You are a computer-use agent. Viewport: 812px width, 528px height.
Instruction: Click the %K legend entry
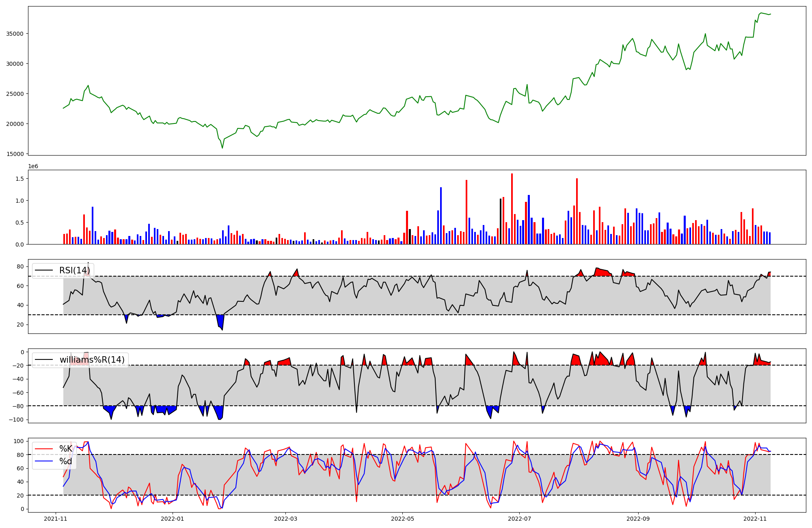65,449
